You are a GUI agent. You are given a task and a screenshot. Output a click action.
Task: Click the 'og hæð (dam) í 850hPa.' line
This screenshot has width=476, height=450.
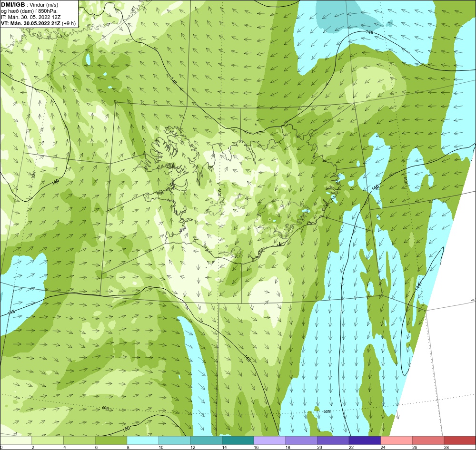[x=29, y=11]
